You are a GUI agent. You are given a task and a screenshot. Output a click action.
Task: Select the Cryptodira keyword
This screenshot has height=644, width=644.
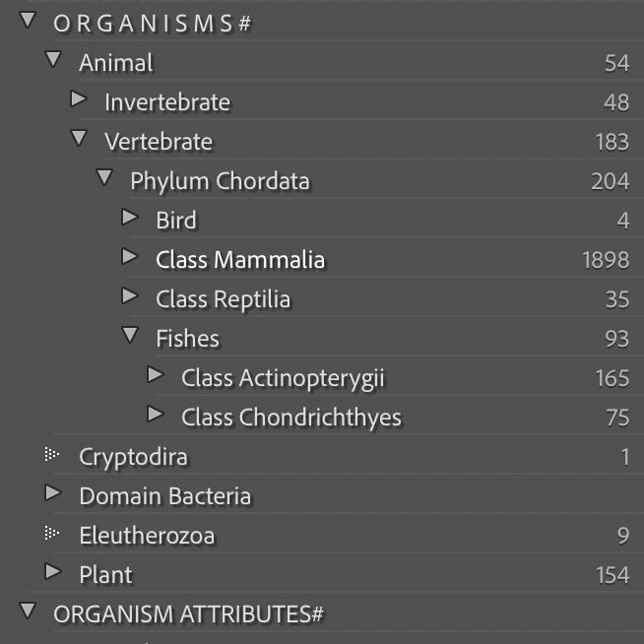(x=133, y=457)
